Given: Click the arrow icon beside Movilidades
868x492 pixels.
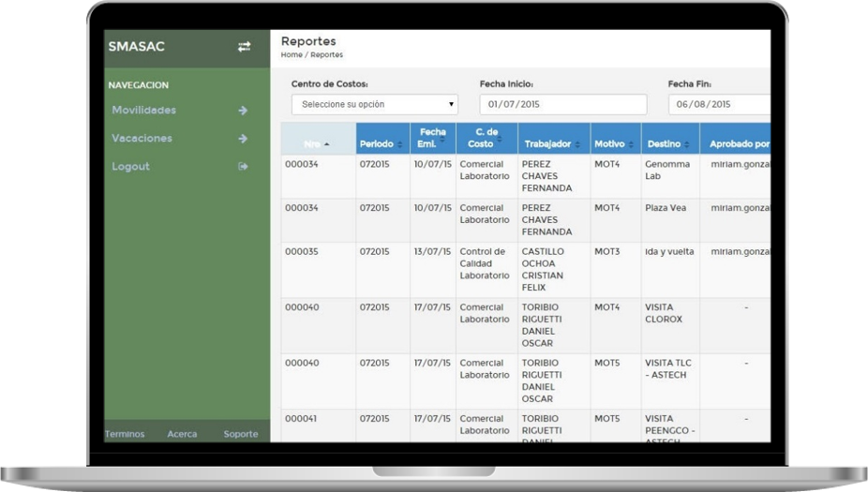Looking at the screenshot, I should [x=243, y=111].
